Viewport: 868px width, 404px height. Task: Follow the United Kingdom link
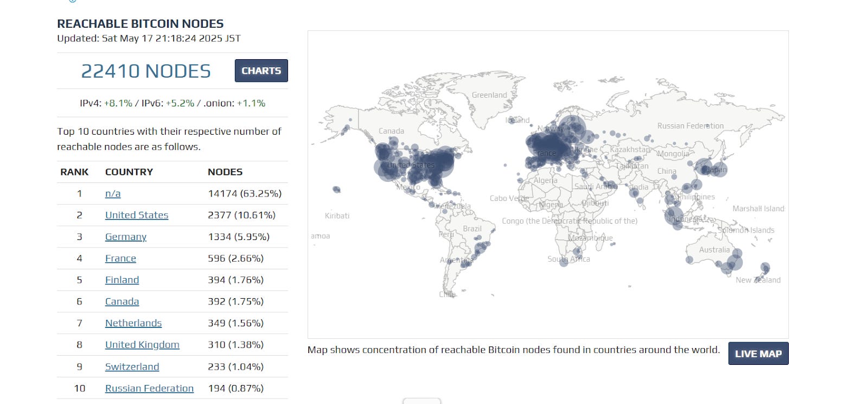142,345
